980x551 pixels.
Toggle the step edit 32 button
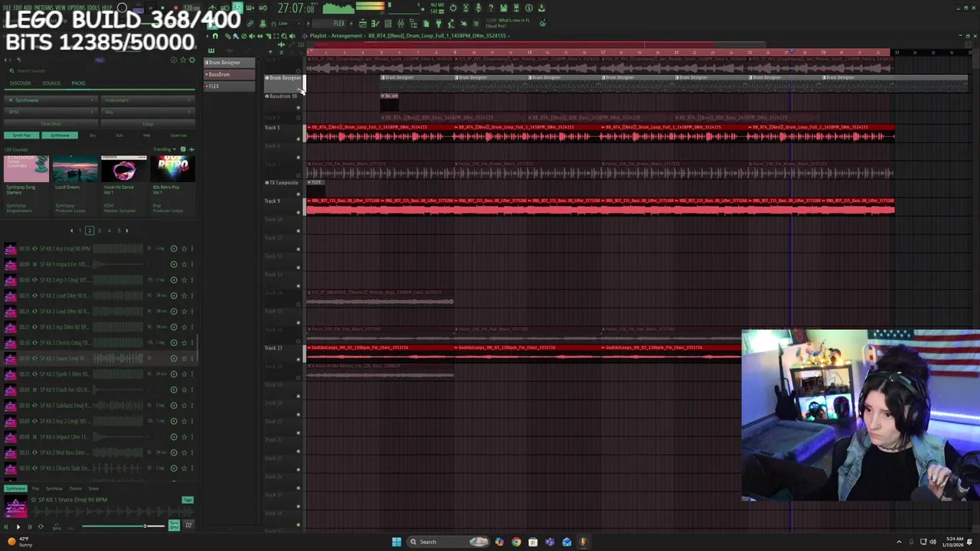pos(237,8)
